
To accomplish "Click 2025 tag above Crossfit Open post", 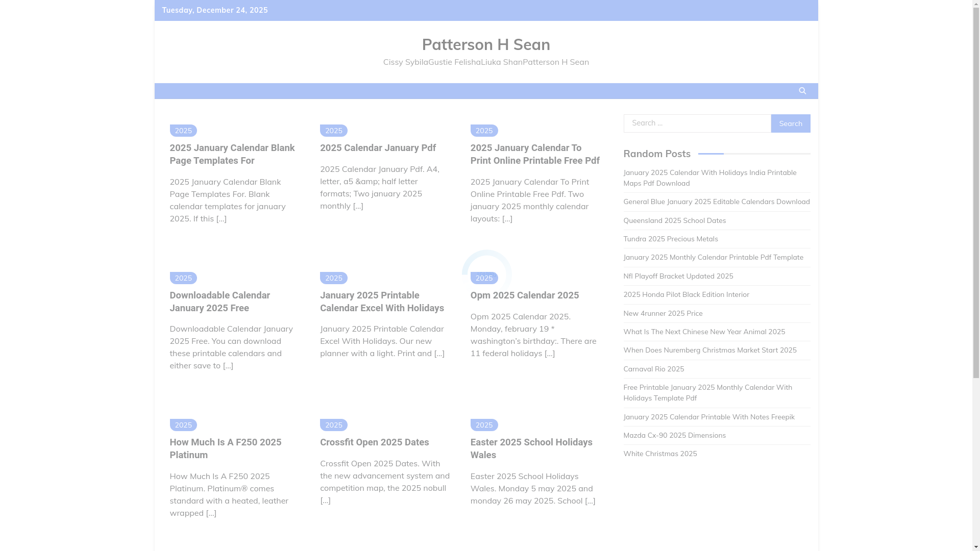I will [x=334, y=425].
